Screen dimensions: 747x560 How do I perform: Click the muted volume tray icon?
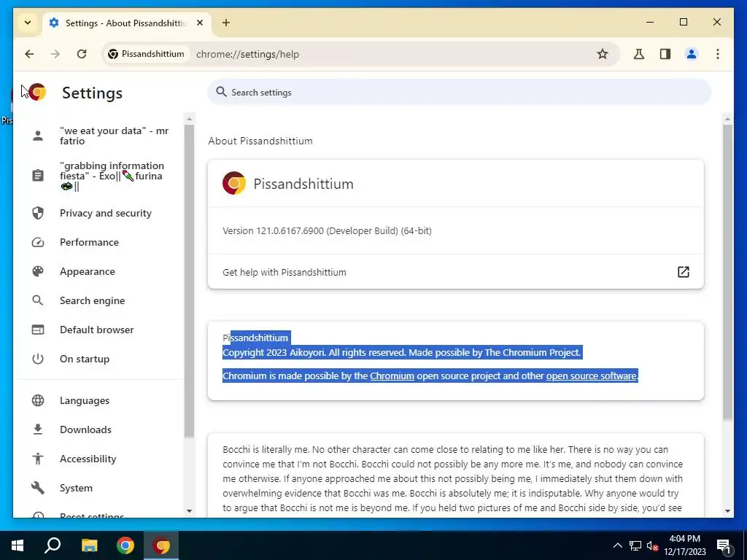coord(652,546)
